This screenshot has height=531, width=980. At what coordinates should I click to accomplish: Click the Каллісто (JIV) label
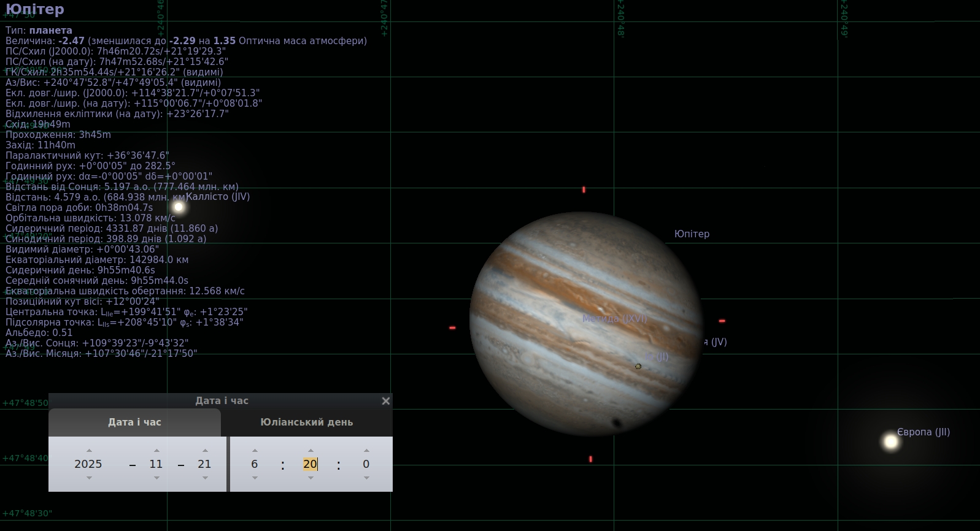pyautogui.click(x=218, y=197)
